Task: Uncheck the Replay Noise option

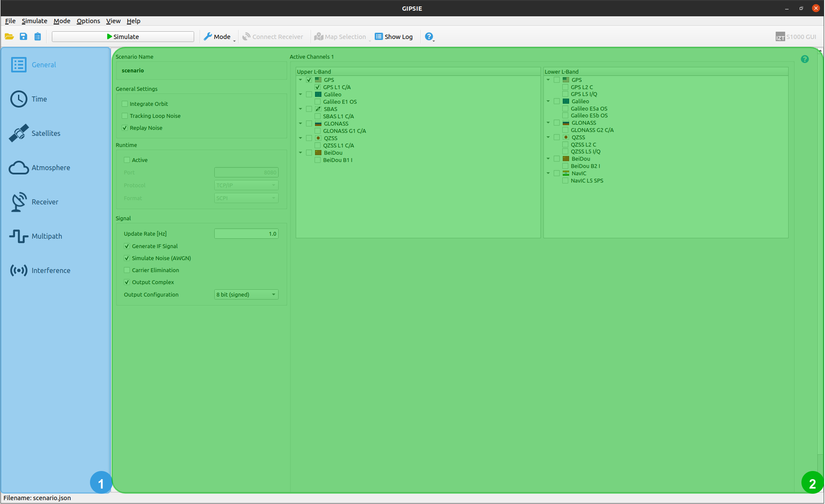Action: coord(125,128)
